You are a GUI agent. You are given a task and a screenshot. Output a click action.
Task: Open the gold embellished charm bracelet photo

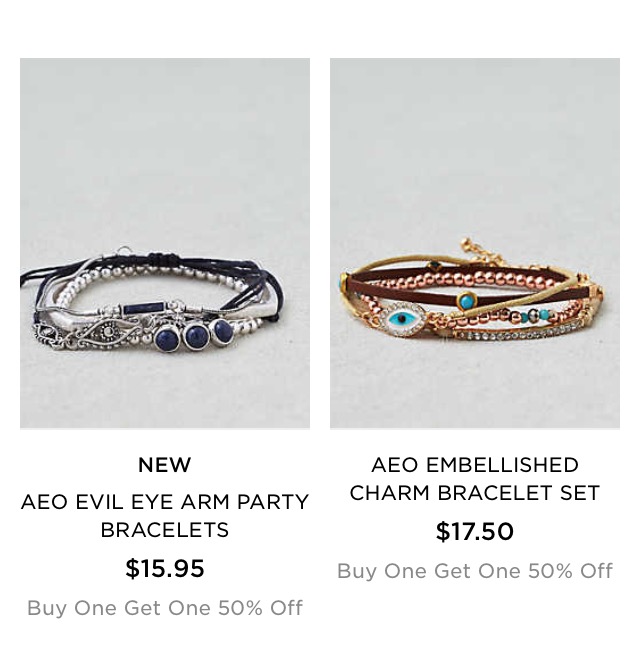(475, 243)
